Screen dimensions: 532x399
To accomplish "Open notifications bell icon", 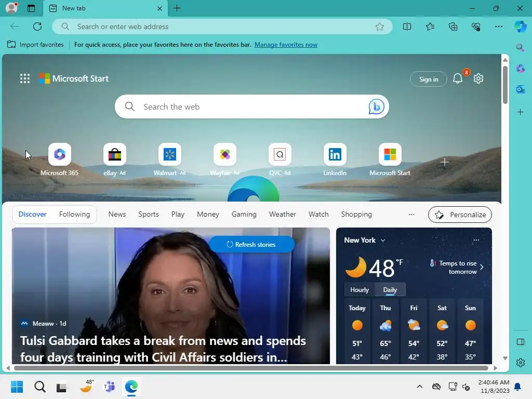I will click(458, 79).
